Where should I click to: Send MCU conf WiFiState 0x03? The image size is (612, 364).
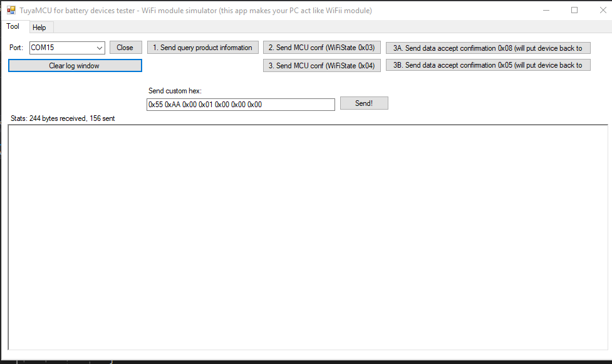(x=321, y=47)
